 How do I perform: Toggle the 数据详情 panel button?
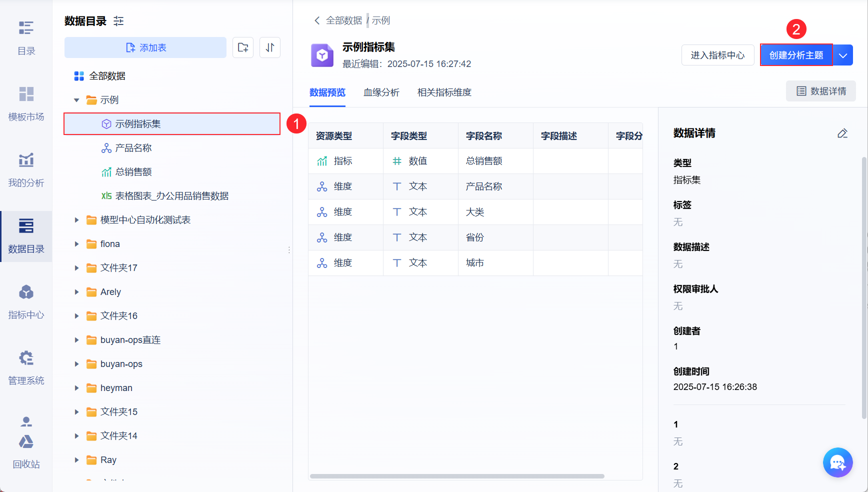coord(821,91)
